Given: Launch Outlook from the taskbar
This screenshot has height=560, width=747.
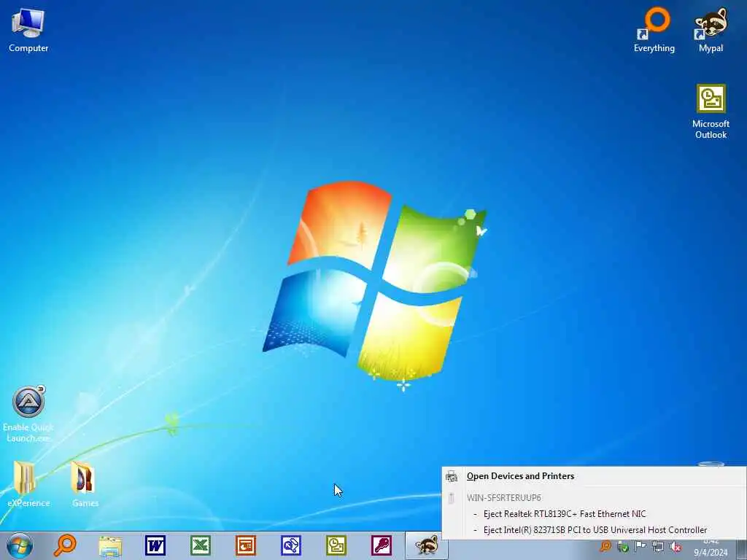Looking at the screenshot, I should pos(336,545).
